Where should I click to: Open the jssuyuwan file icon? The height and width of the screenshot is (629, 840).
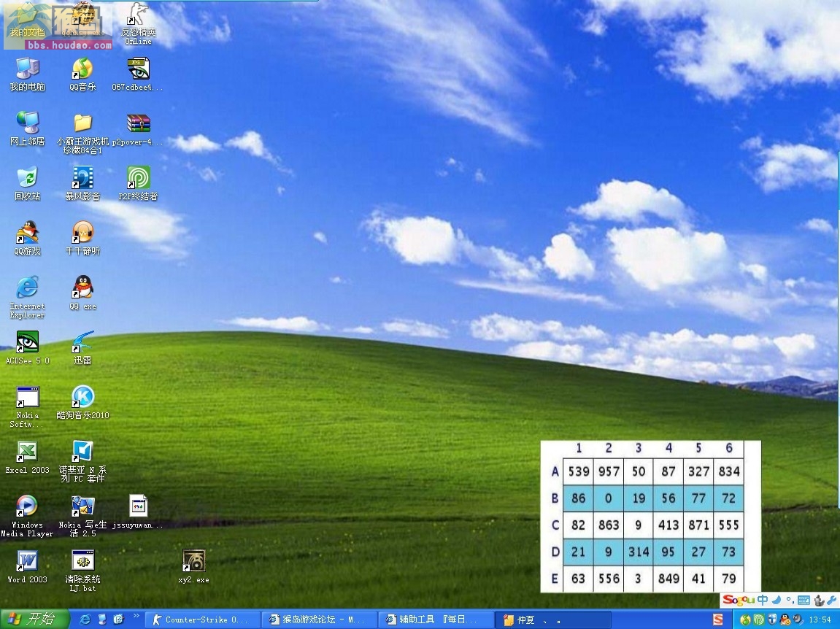pyautogui.click(x=138, y=512)
